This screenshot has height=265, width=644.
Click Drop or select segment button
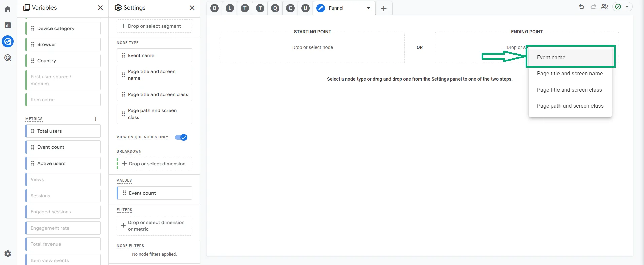pos(155,26)
